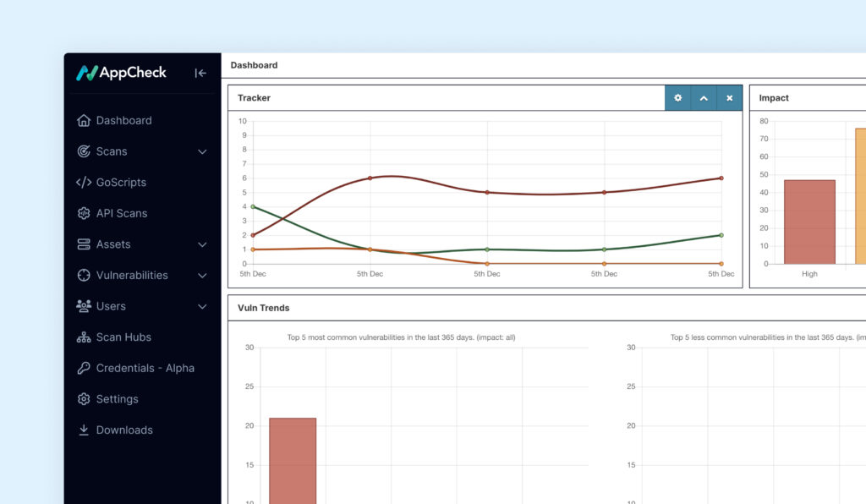Click the Dashboard home icon in sidebar
The image size is (866, 504).
click(x=84, y=120)
